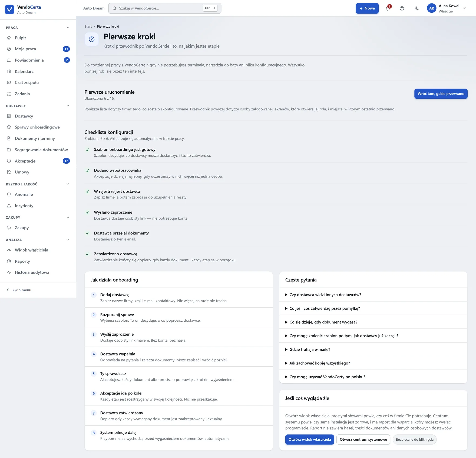
Task: Click the AK user avatar
Action: (x=431, y=8)
